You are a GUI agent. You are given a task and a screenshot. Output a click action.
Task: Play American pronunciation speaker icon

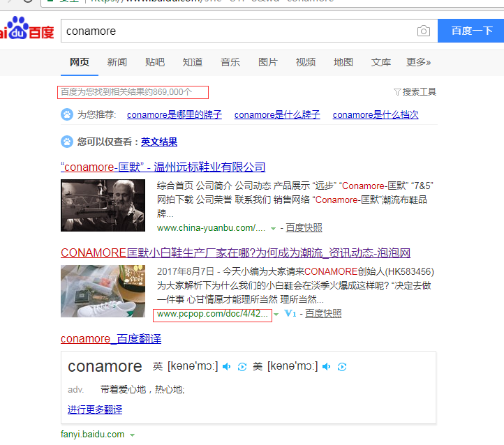326,366
